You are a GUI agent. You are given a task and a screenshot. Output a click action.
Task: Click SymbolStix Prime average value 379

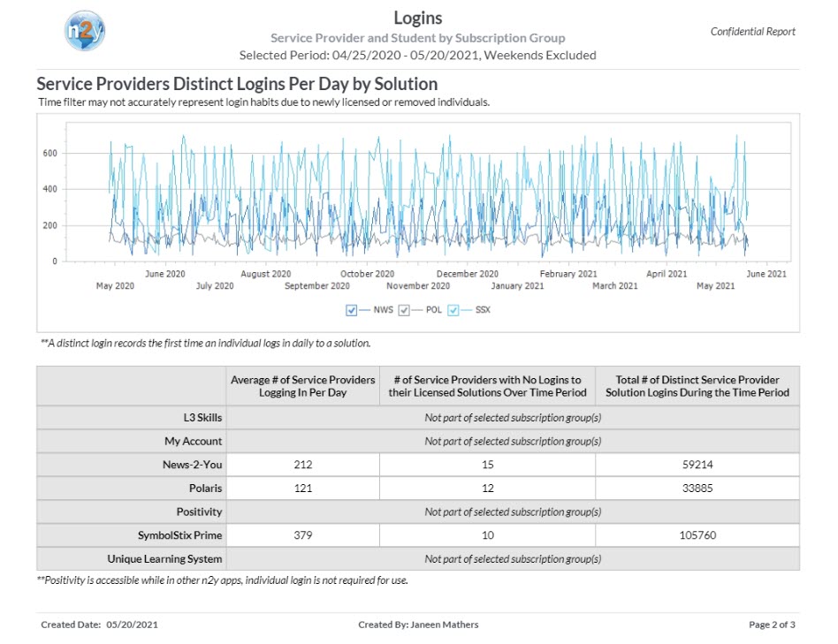coord(303,535)
